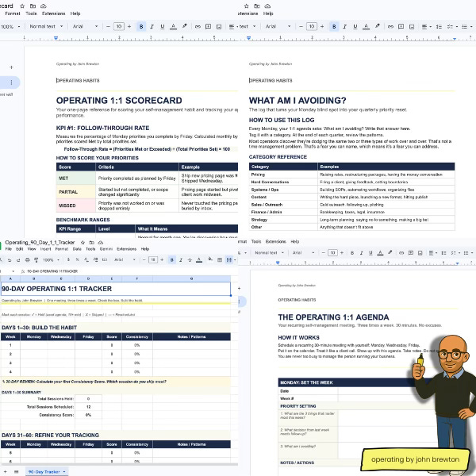Toggle Italic in the Scorecard doc toolbar
This screenshot has height=476, width=476.
pos(152,27)
